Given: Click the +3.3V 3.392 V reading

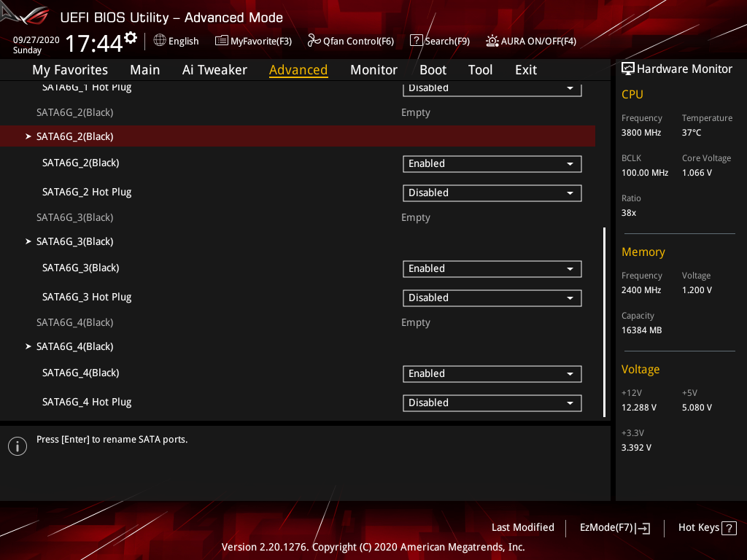Looking at the screenshot, I should 636,447.
